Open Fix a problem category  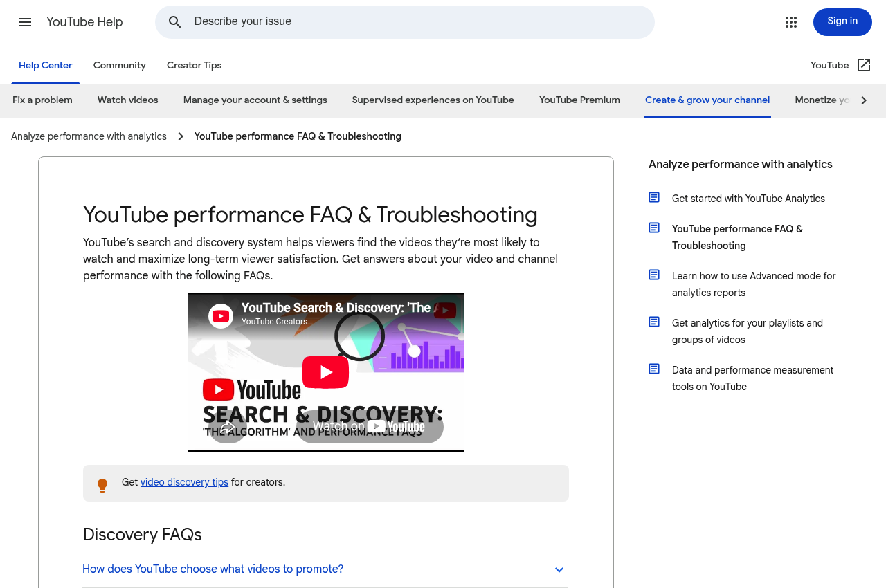tap(42, 100)
